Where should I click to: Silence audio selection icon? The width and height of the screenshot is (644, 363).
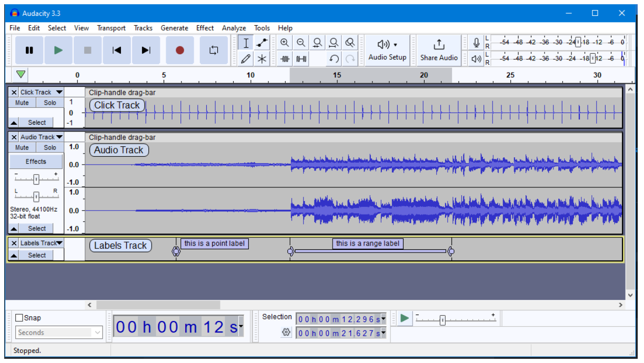[x=301, y=59]
